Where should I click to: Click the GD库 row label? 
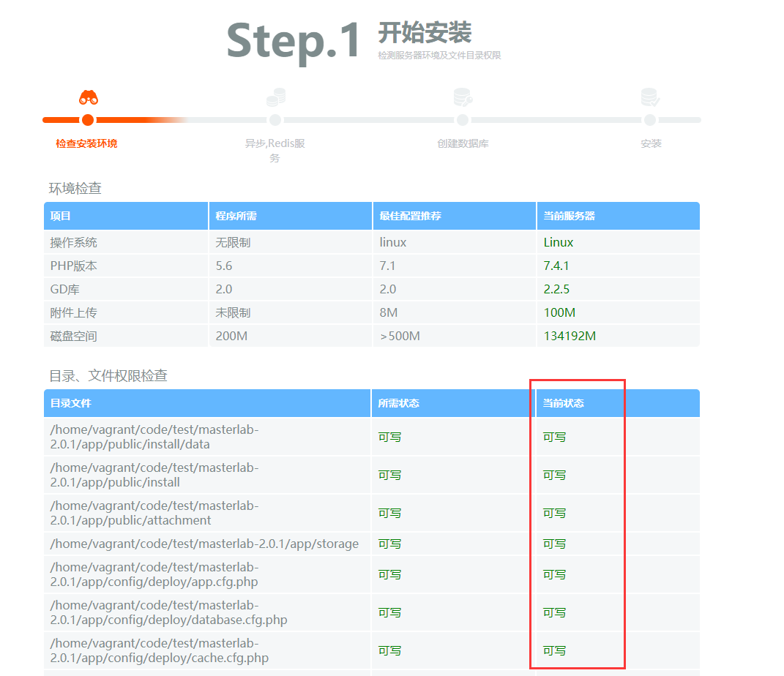(x=64, y=289)
